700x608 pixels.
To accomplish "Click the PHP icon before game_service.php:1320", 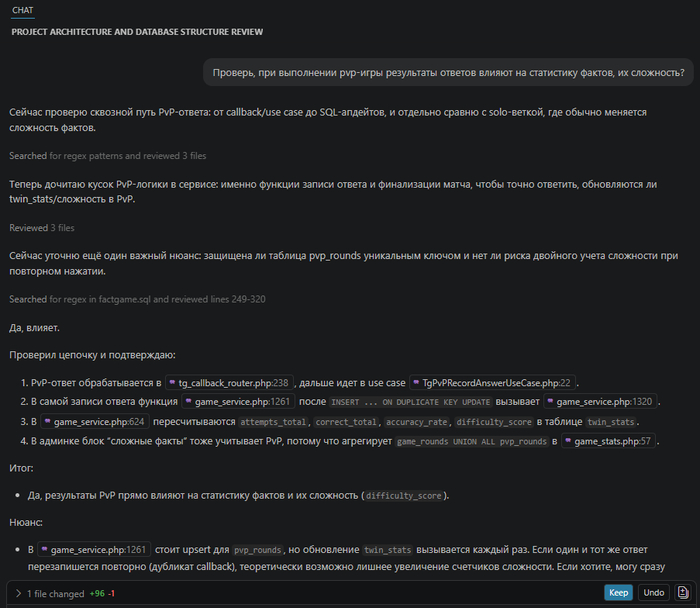I will click(550, 402).
